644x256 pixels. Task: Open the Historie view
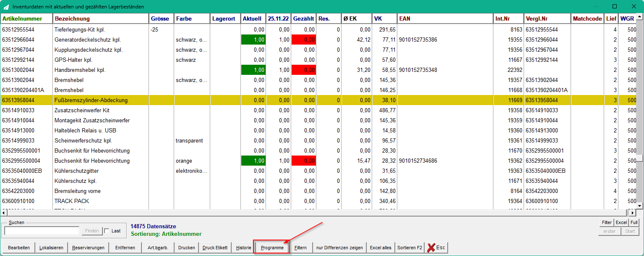244,248
